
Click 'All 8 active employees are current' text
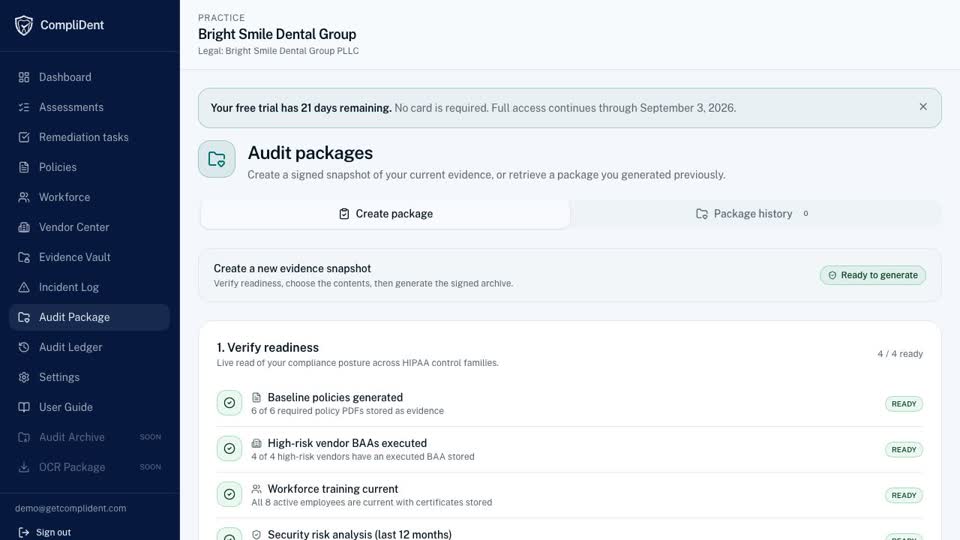click(372, 503)
